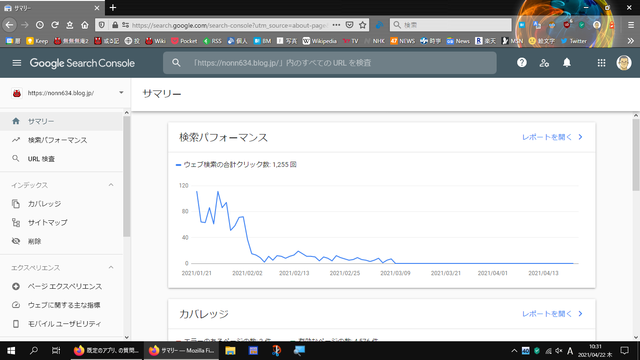Open File Explorer from taskbar
The height and width of the screenshot is (360, 640).
point(230,351)
